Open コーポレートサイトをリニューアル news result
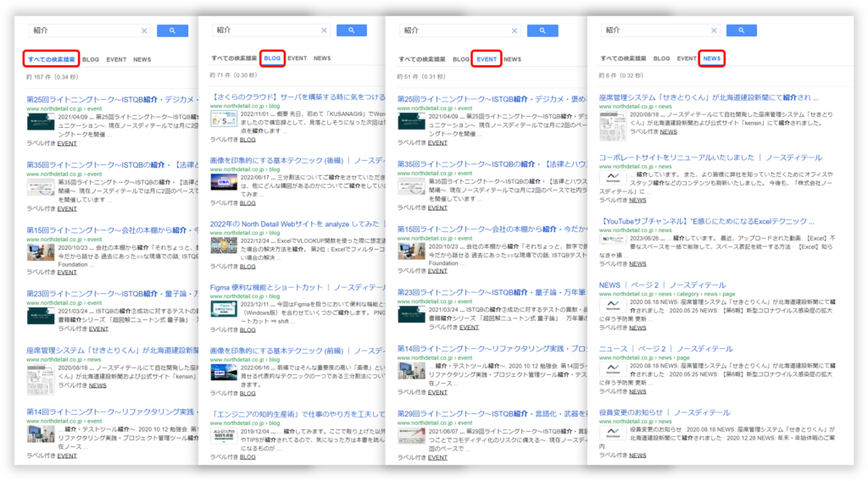This screenshot has width=868, height=481. 710,158
